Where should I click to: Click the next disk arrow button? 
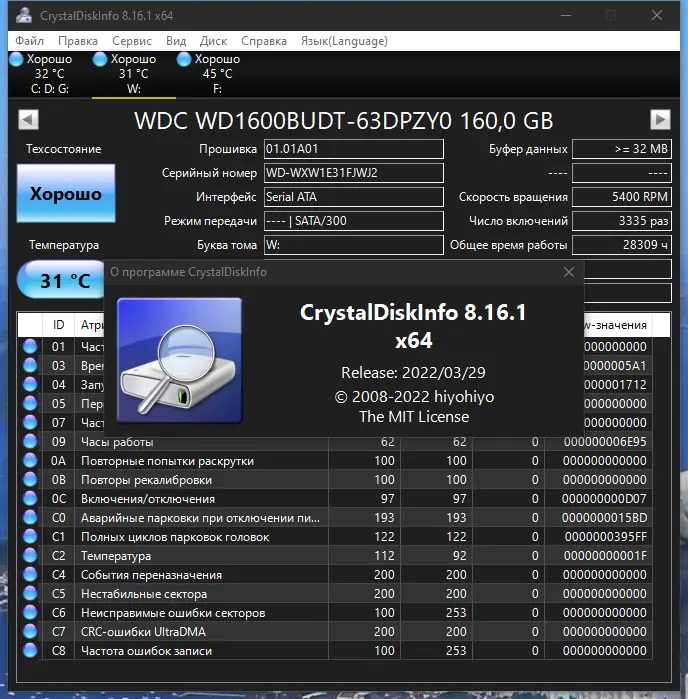tap(660, 119)
